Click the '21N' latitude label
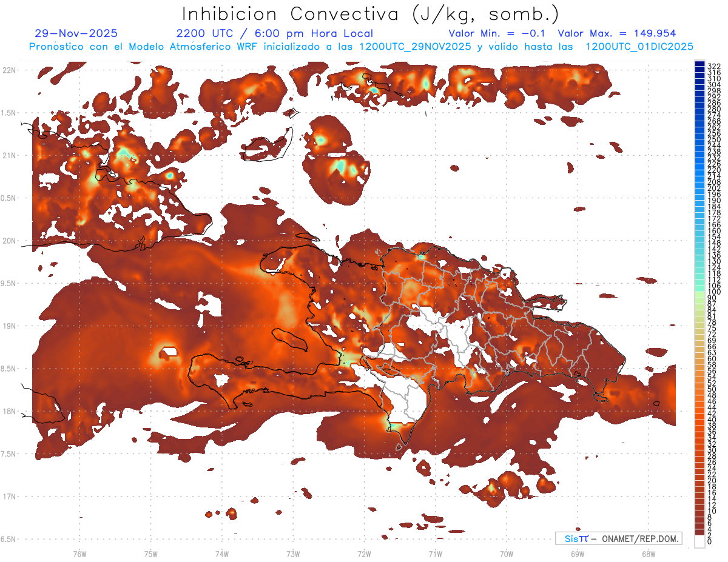 click(10, 155)
